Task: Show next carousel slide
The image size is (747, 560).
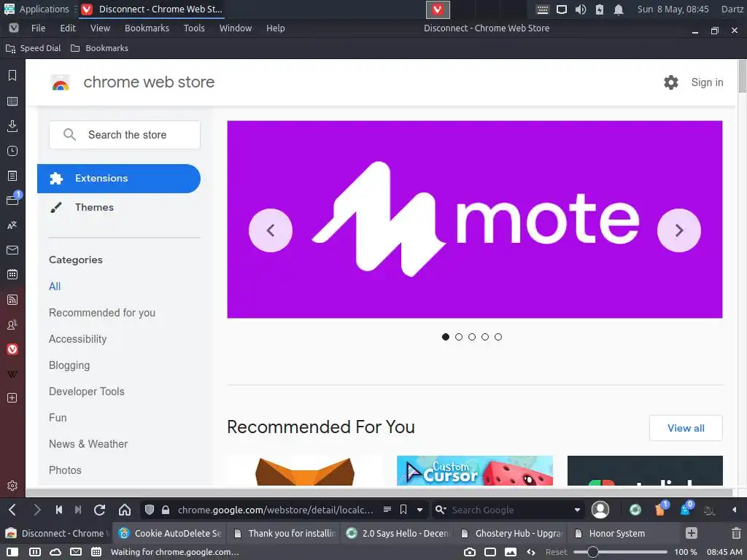Action: point(679,230)
